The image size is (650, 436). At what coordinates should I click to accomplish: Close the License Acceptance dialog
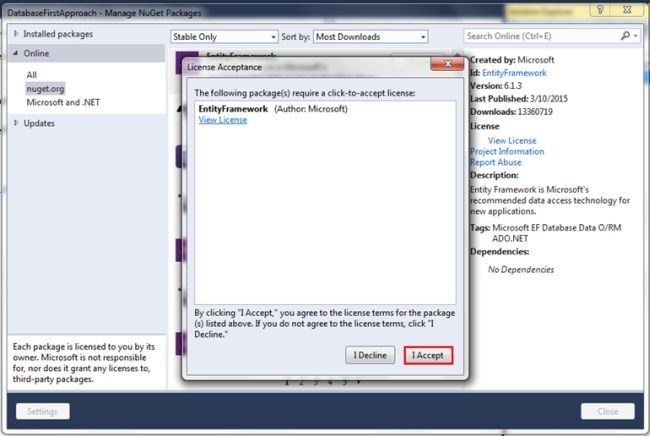pyautogui.click(x=447, y=64)
